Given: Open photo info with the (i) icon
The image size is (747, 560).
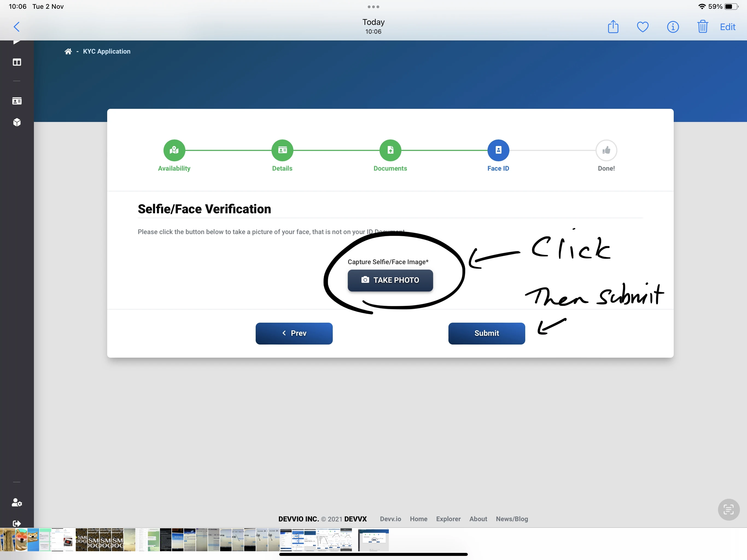Looking at the screenshot, I should click(x=672, y=27).
